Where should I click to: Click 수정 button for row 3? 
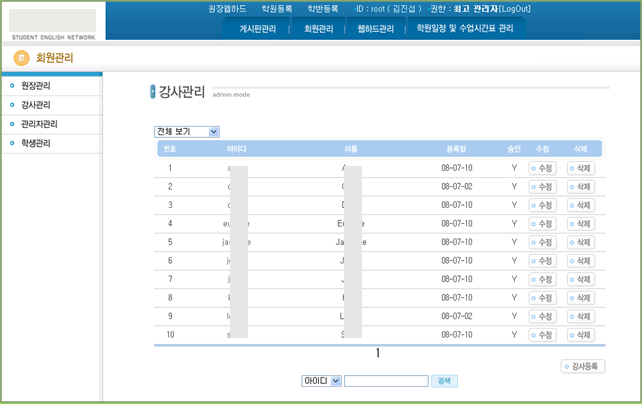coord(542,205)
